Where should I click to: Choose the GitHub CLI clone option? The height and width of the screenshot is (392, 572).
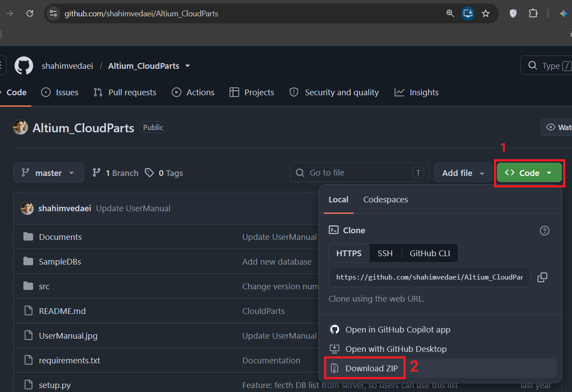(x=430, y=253)
